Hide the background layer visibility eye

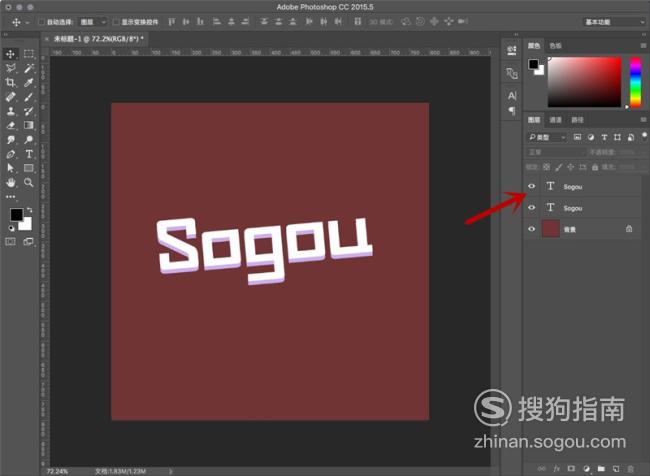531,229
